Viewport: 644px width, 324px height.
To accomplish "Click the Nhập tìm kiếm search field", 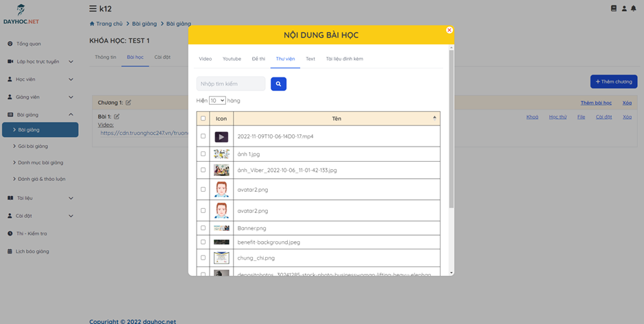I will click(x=231, y=84).
